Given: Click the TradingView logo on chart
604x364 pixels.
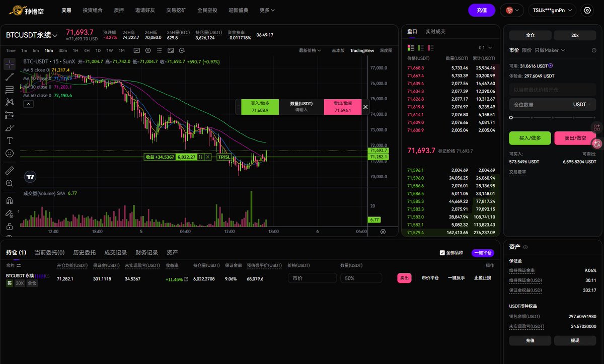Looking at the screenshot, I should 31,177.
